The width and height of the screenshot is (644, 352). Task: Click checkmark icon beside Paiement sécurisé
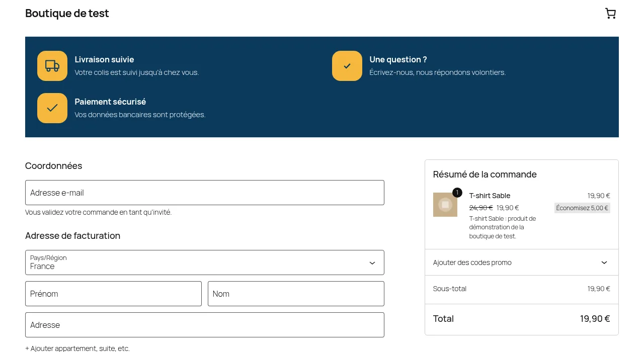pos(52,108)
